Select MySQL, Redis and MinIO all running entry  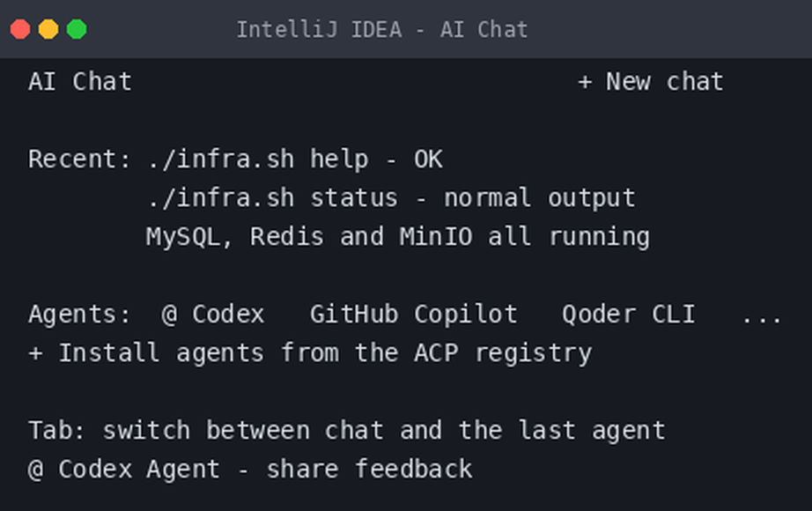tap(397, 237)
